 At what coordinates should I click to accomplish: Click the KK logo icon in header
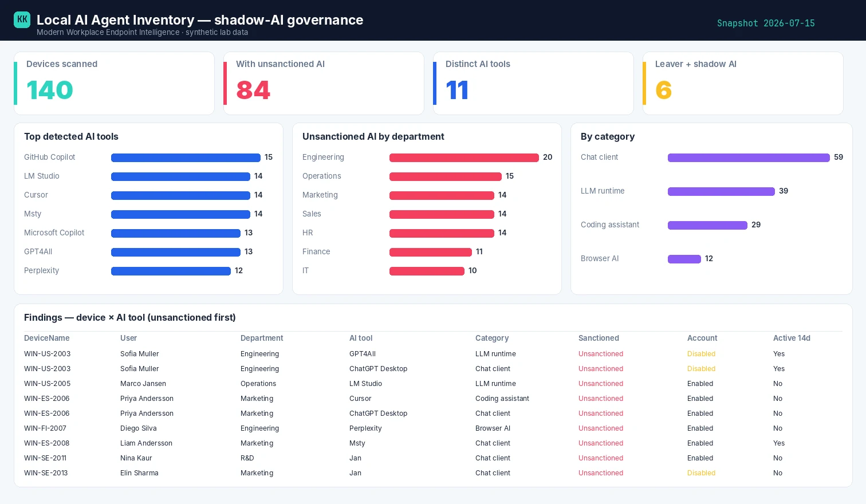coord(22,19)
